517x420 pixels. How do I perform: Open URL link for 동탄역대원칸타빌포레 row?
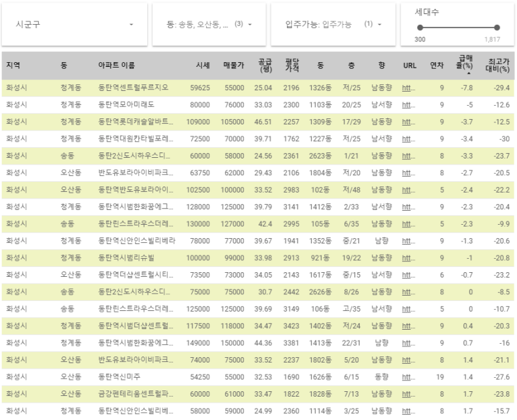[x=409, y=139]
